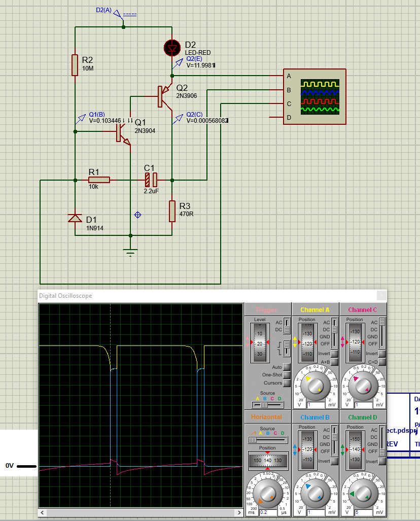Screen dimensions: 420x521
Task: Toggle the C+D sum button
Action: tap(382, 362)
